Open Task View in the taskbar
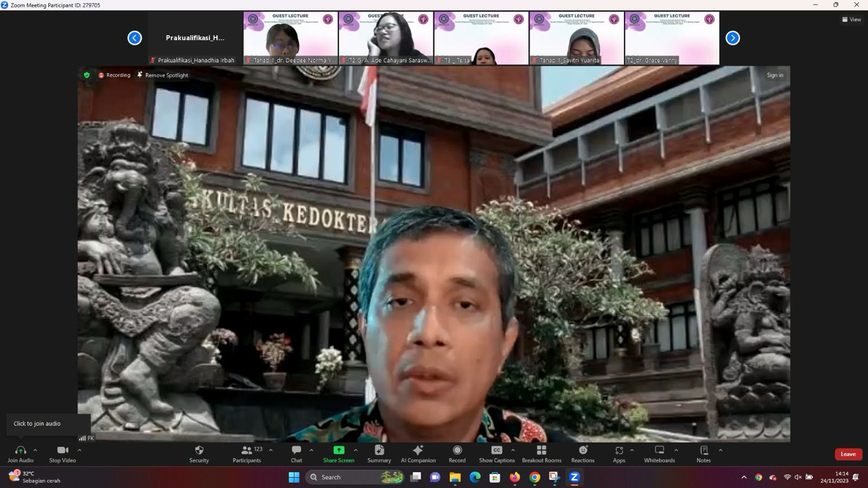The width and height of the screenshot is (868, 488). pos(416,477)
